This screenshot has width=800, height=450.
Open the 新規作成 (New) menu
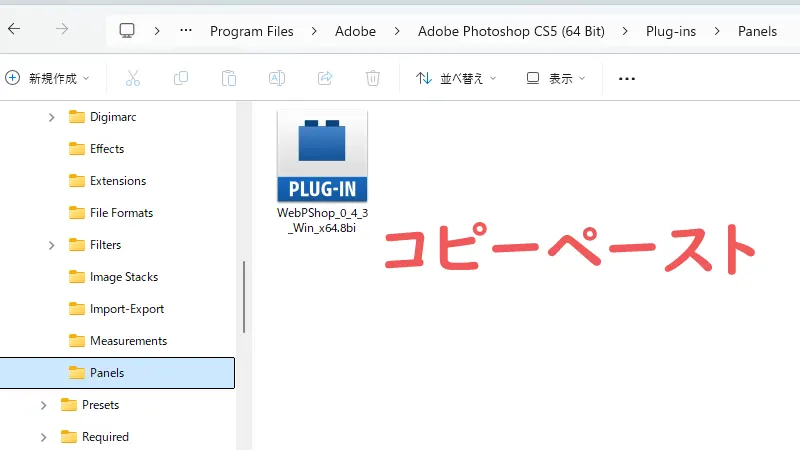(47, 78)
